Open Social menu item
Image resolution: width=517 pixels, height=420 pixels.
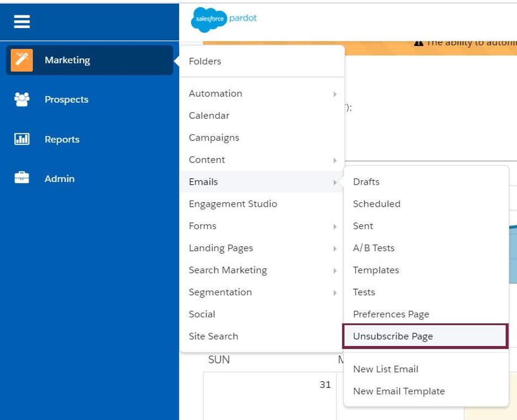[x=202, y=314]
